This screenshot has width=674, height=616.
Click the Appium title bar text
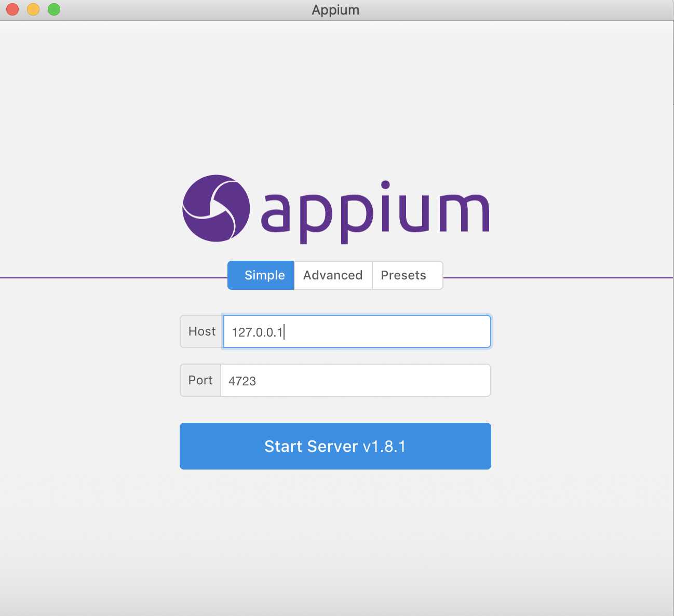[335, 10]
